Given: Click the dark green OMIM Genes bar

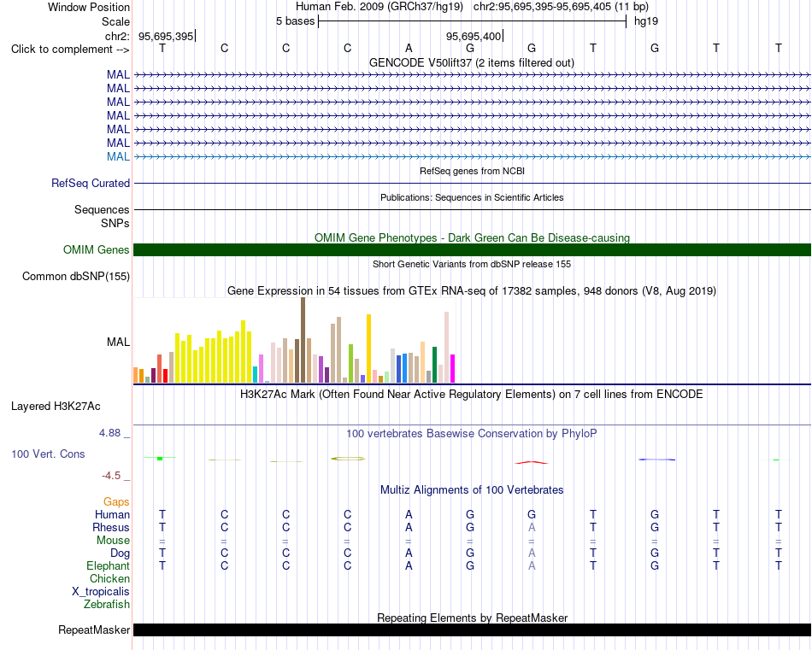Looking at the screenshot, I should click(473, 250).
